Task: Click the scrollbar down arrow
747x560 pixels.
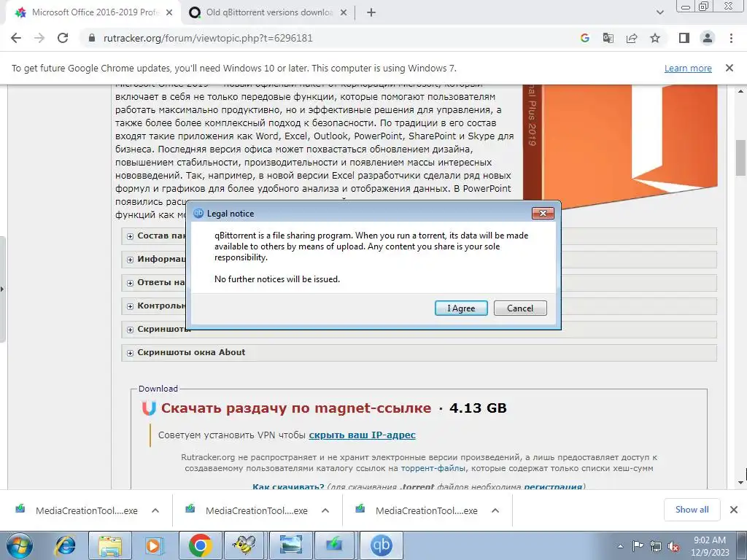Action: point(741,483)
